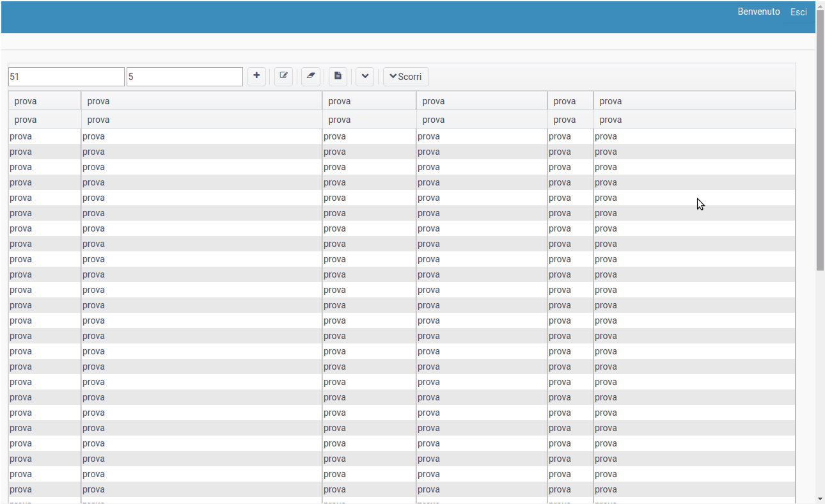Click the Esci logout link

[798, 12]
